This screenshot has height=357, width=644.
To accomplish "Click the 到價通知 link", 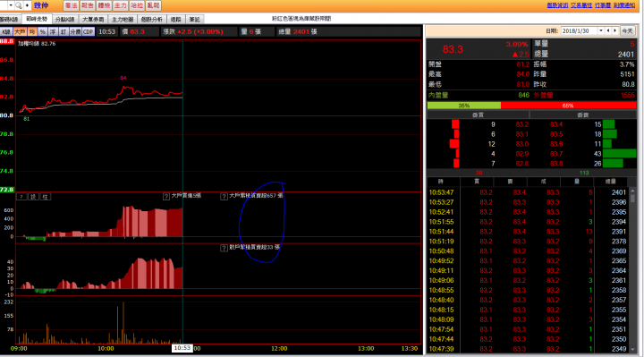I will pos(624,5).
